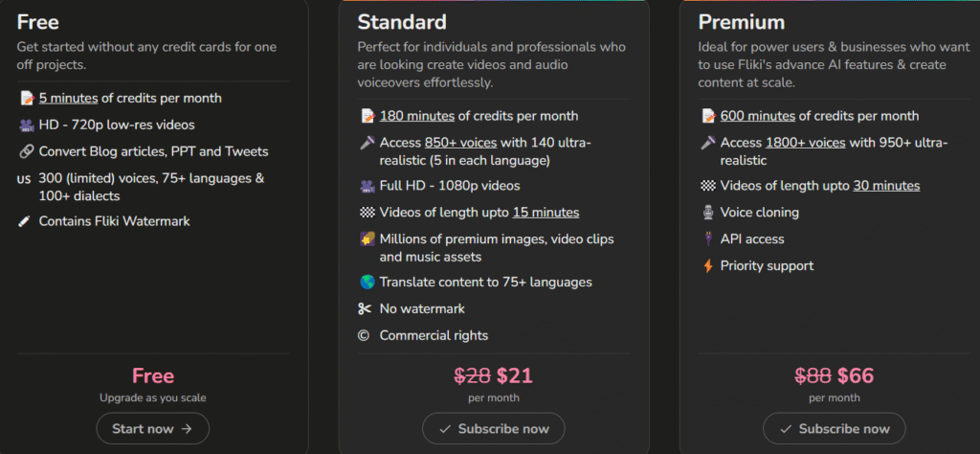Click the camera icon next to HD 720p
Viewport: 980px width, 454px height.
pyautogui.click(x=24, y=125)
